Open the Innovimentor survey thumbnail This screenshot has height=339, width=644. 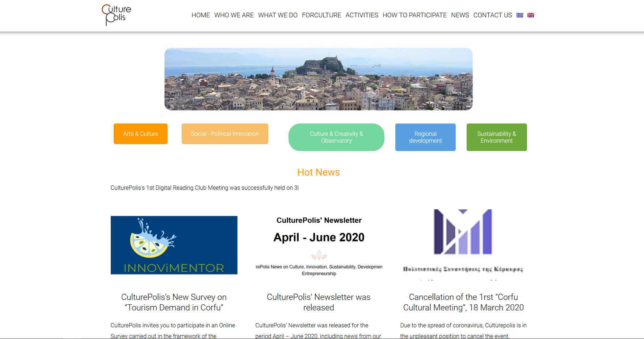tap(174, 245)
